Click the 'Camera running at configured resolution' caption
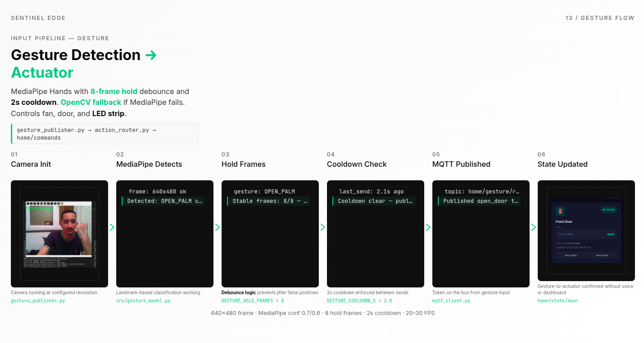This screenshot has width=644, height=343. tap(54, 292)
